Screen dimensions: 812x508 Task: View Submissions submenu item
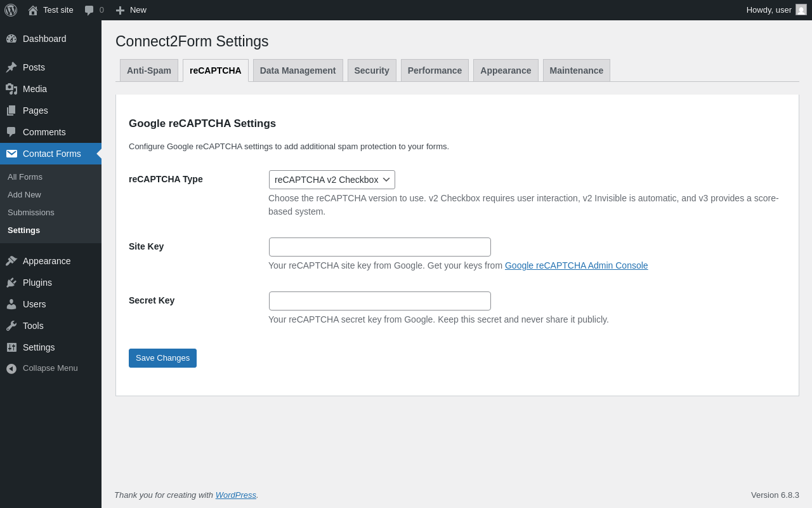click(31, 212)
